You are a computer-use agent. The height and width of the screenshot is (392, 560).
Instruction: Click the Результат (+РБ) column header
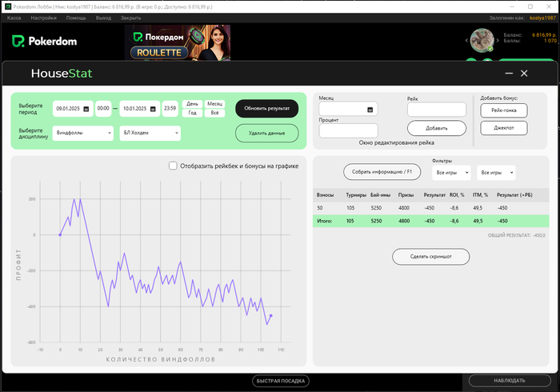[514, 195]
